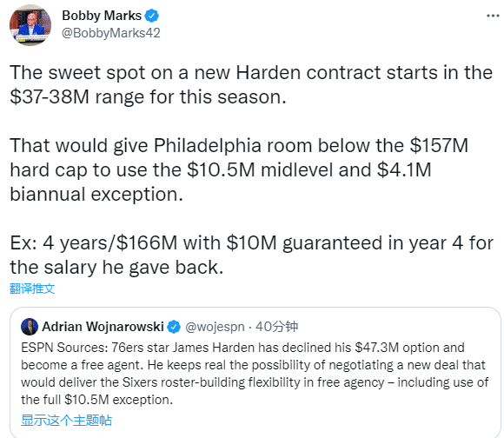Click 'the salary he gave back' line
The height and width of the screenshot is (438, 504).
[116, 267]
